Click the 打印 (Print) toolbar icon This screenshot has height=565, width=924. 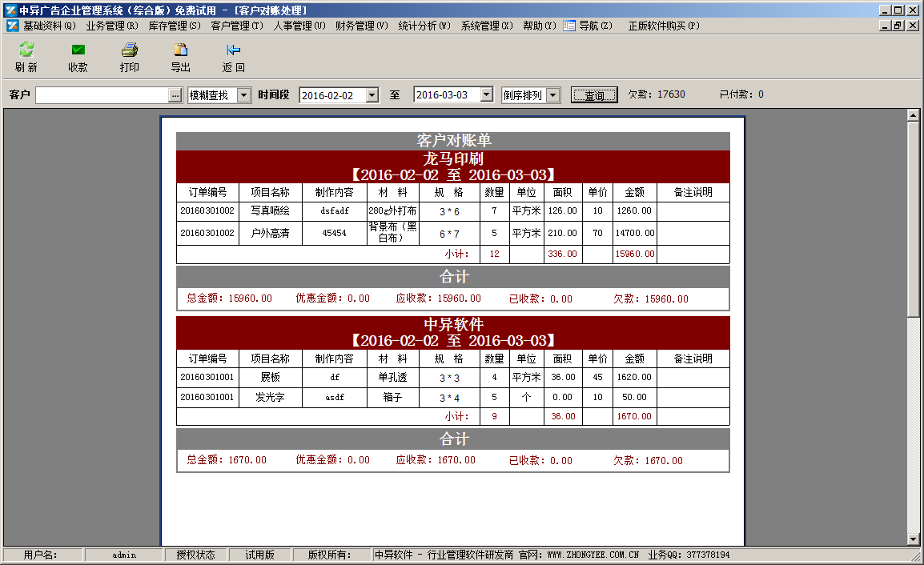(x=129, y=58)
